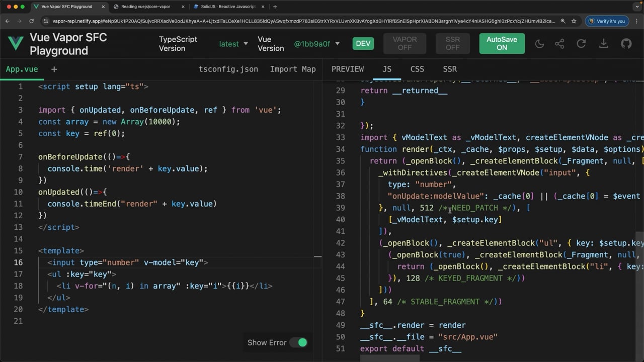Expand the TypeScript Version latest dropdown
Screen dimensions: 644x362
click(x=233, y=44)
